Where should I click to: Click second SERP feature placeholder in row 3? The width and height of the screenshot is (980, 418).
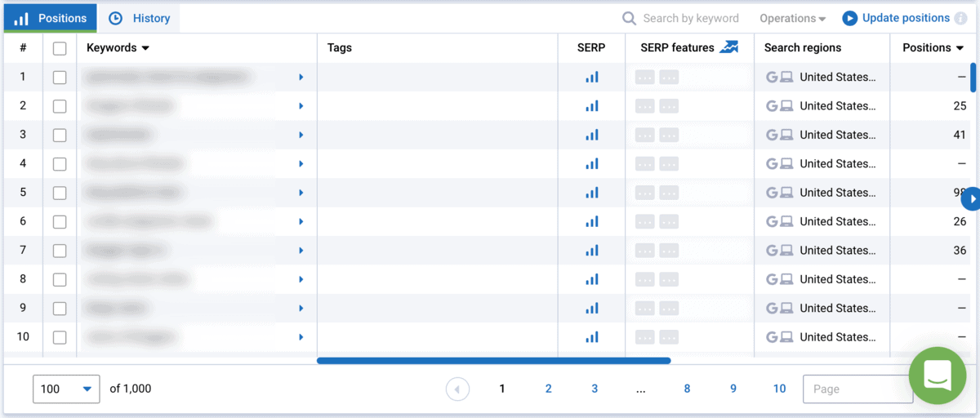pos(669,136)
